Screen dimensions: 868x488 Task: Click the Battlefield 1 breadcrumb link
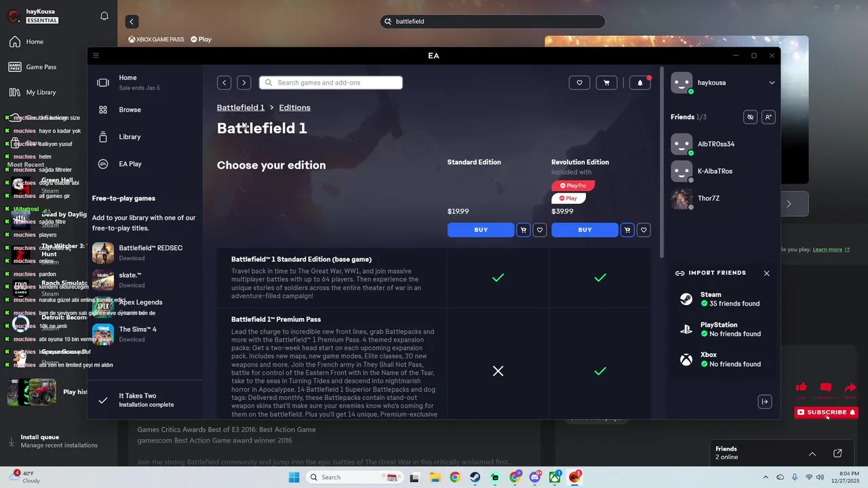pos(241,108)
